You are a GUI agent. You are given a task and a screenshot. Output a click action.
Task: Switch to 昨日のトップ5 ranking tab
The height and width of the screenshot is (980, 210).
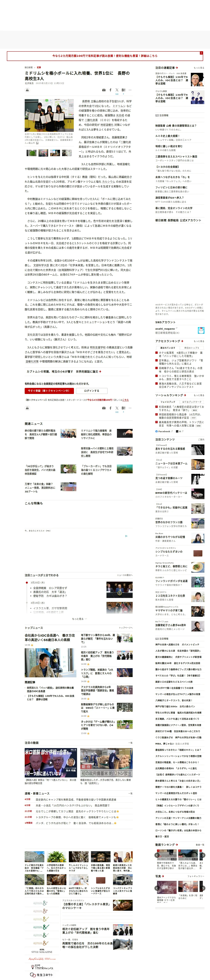[192, 348]
